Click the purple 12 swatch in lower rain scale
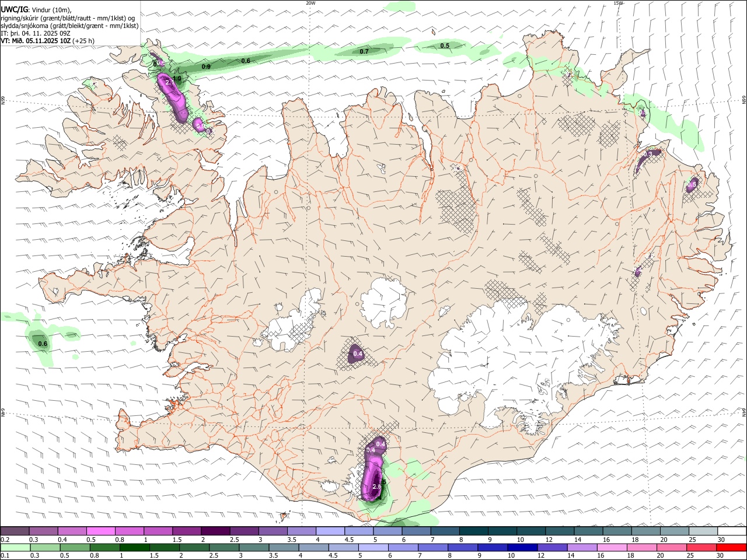The image size is (747, 560). click(552, 547)
